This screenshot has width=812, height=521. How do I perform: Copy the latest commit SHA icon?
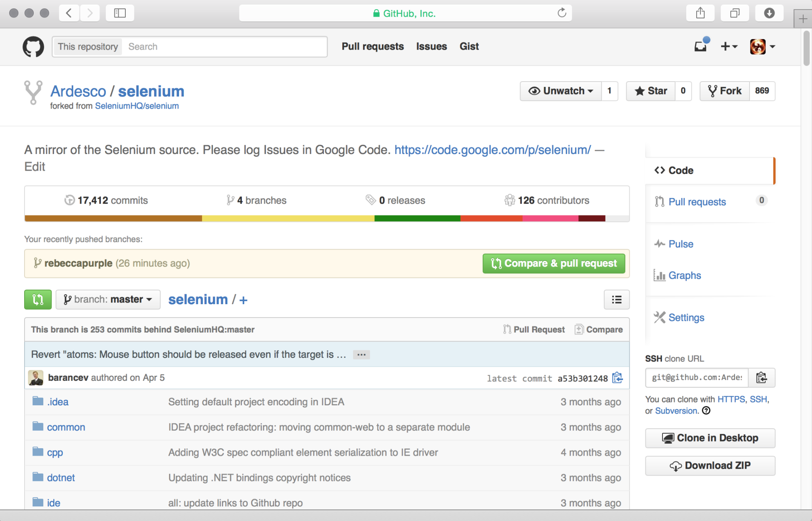[618, 378]
